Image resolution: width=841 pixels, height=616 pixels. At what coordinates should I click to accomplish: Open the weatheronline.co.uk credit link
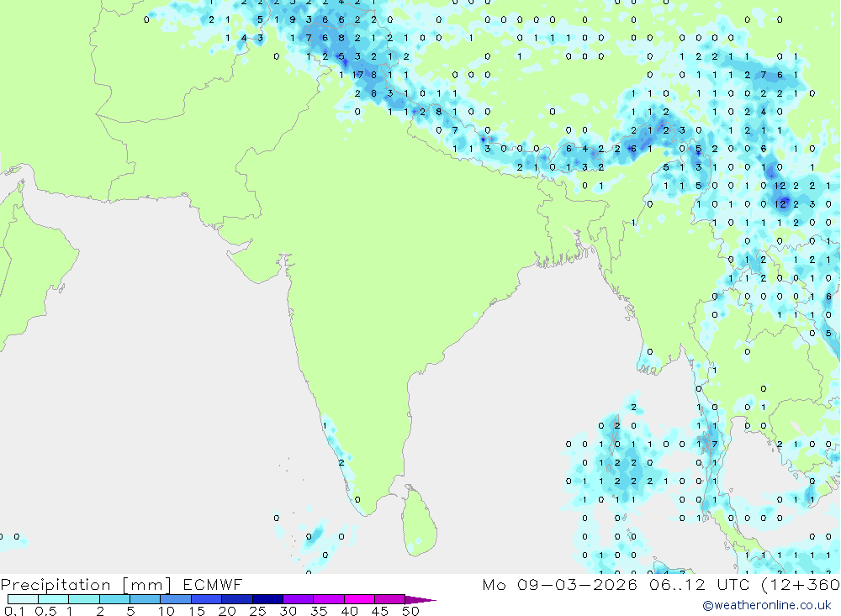click(x=766, y=605)
